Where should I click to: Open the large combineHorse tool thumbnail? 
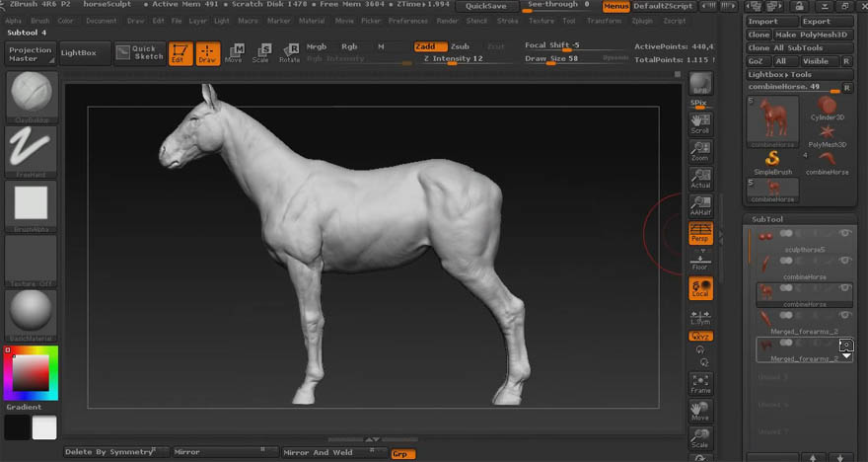coord(772,121)
